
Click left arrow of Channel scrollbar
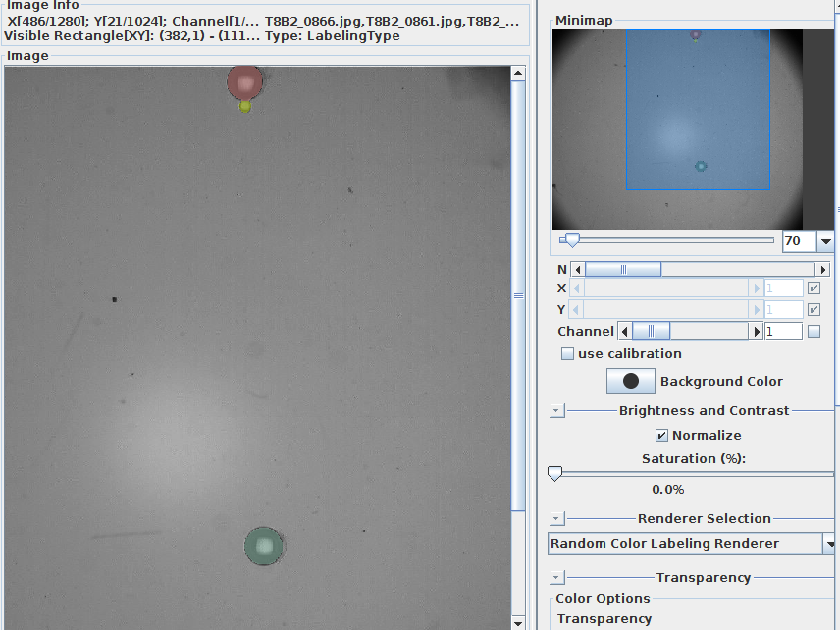tap(625, 332)
